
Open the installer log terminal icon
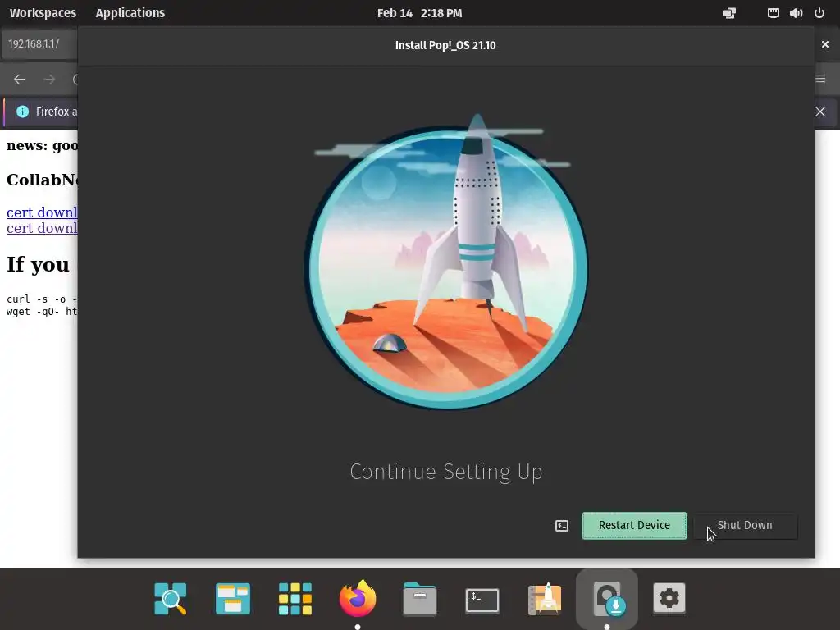[561, 526]
